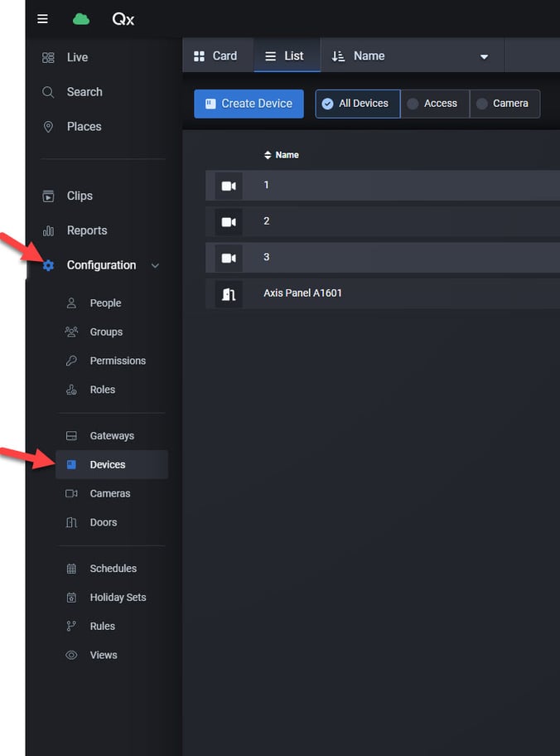Click the Search magnifier icon

(x=48, y=92)
